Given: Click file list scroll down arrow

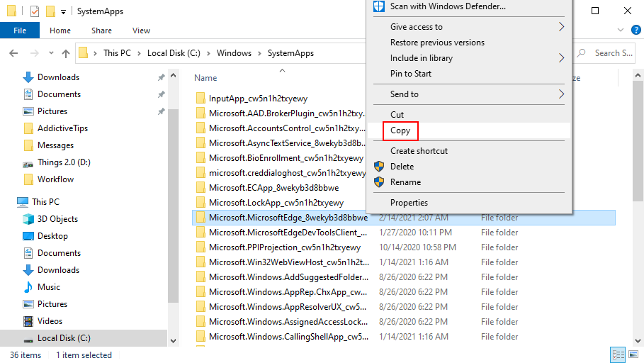Looking at the screenshot, I should click(638, 340).
